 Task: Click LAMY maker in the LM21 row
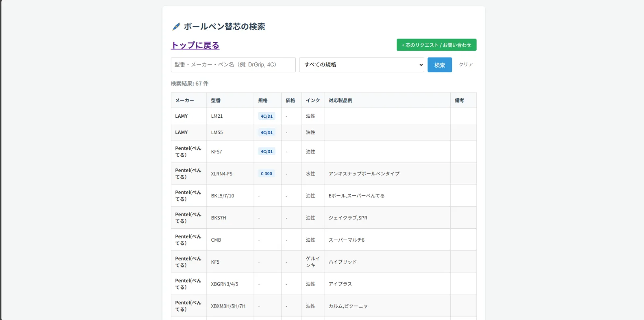click(x=182, y=116)
